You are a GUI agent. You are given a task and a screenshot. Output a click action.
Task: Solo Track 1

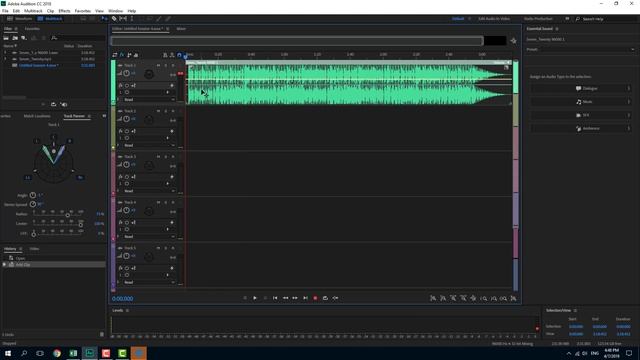pyautogui.click(x=166, y=65)
